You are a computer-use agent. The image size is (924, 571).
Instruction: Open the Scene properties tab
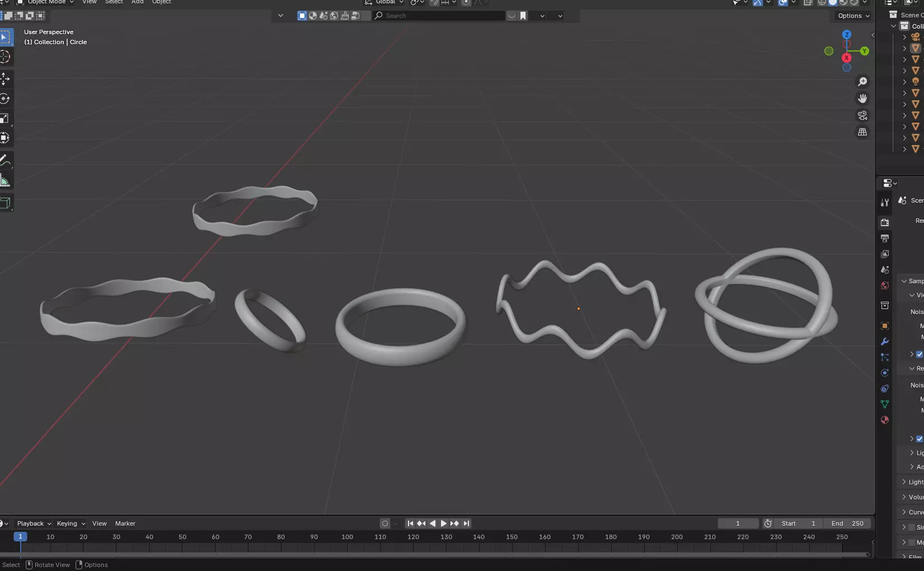pos(885,270)
